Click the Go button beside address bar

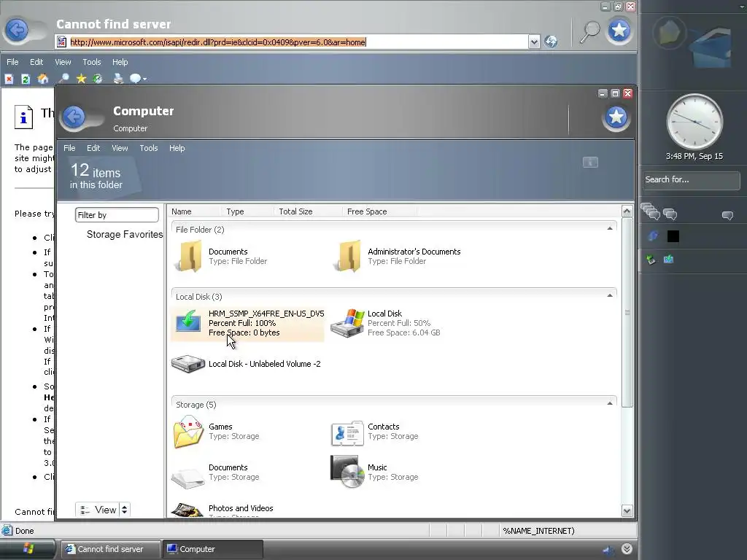pos(551,42)
